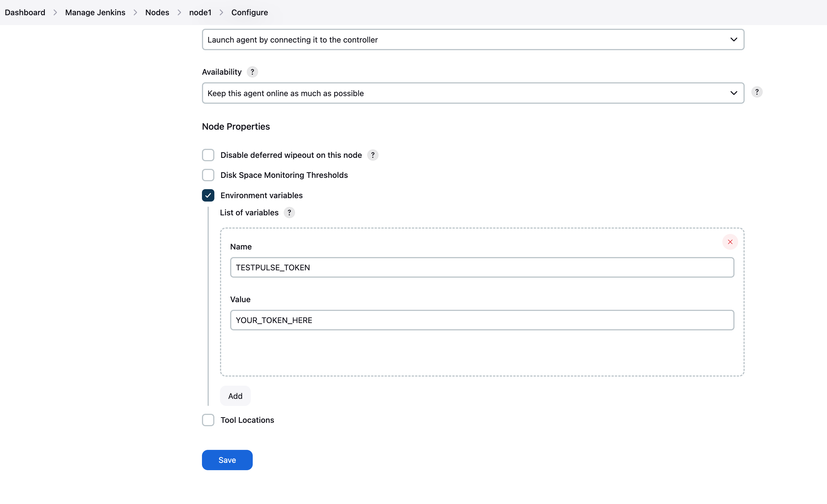Focus the variable Value field
The width and height of the screenshot is (827, 504).
[x=482, y=320]
